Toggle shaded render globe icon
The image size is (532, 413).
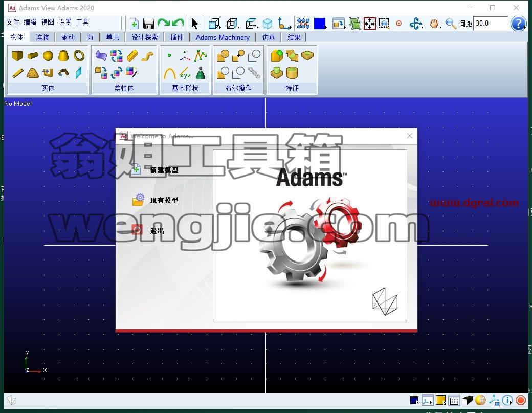pyautogui.click(x=480, y=400)
